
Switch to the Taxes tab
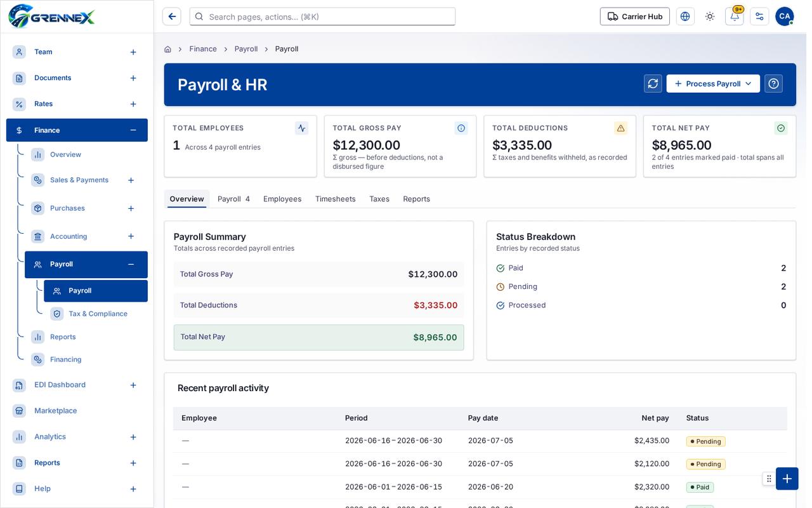[x=379, y=199]
